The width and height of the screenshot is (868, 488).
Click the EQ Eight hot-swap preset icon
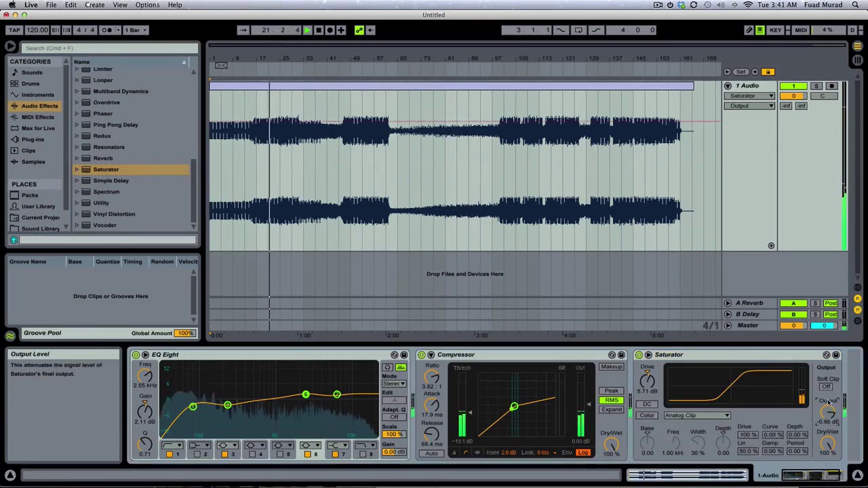[395, 354]
